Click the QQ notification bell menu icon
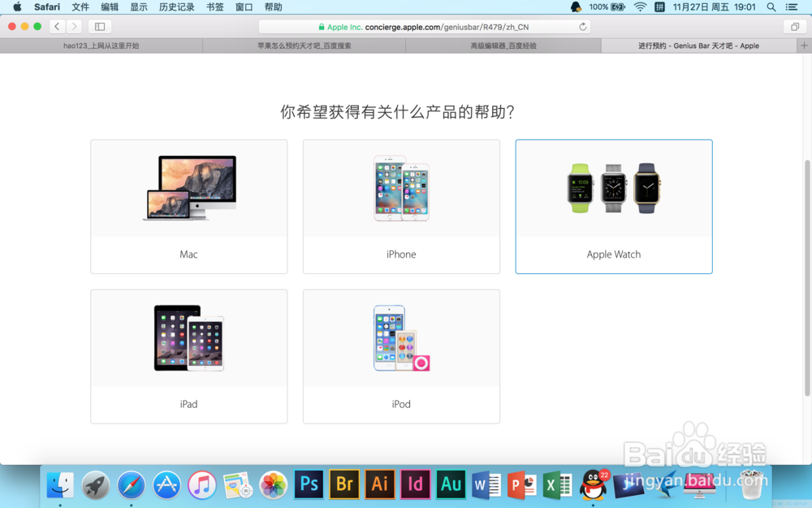The height and width of the screenshot is (508, 812). (x=576, y=7)
